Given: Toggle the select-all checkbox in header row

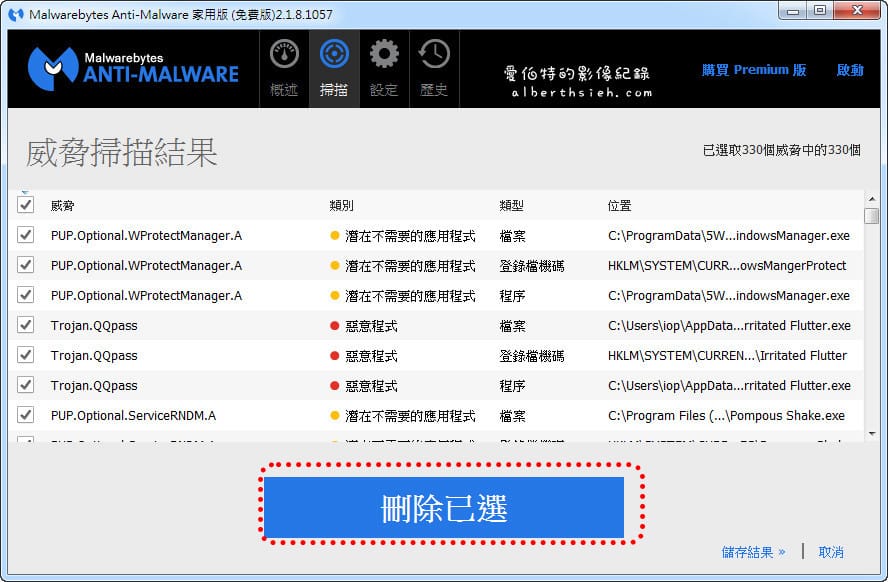Looking at the screenshot, I should [x=25, y=204].
